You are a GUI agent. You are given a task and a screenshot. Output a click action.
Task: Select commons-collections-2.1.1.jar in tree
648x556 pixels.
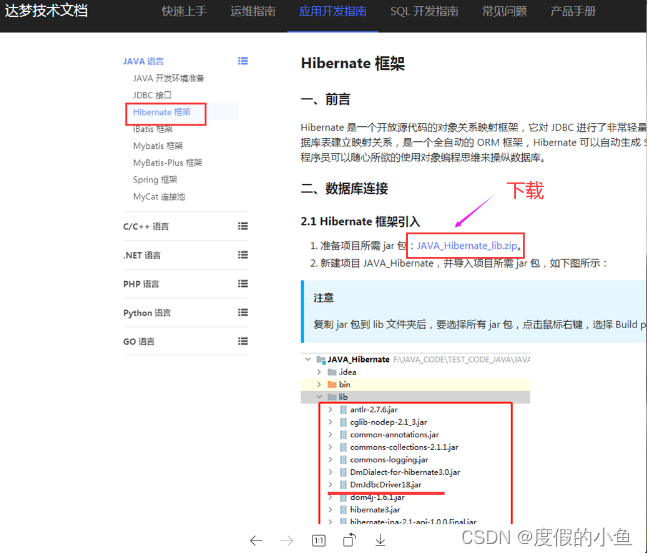[x=404, y=447]
